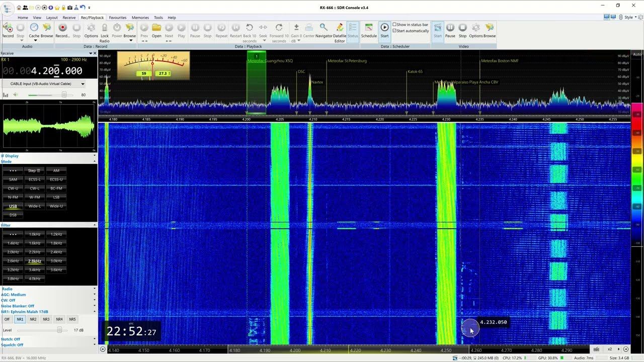Click the Data Record button with red dot
Screen dimensions: 644x362
tap(62, 30)
